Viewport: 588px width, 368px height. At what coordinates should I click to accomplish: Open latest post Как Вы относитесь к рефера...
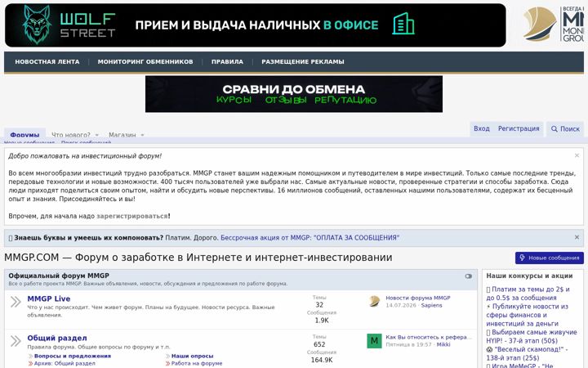tap(429, 337)
